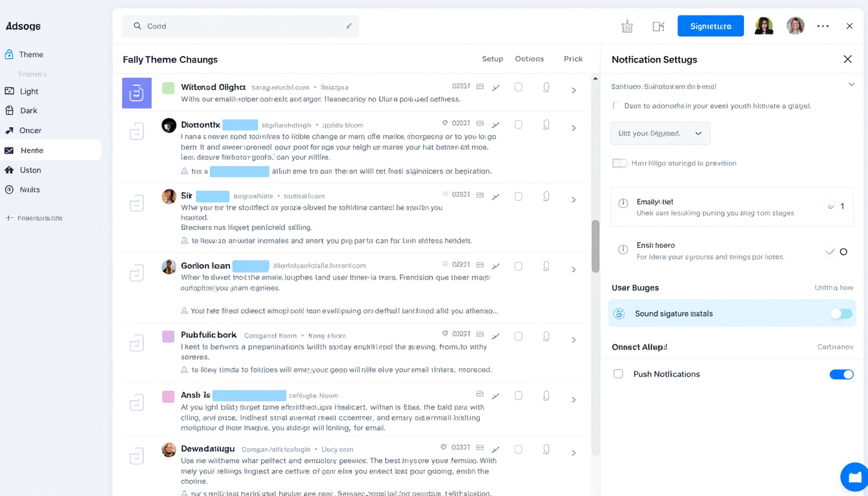Enable the Sound sigature toggle

coord(841,314)
